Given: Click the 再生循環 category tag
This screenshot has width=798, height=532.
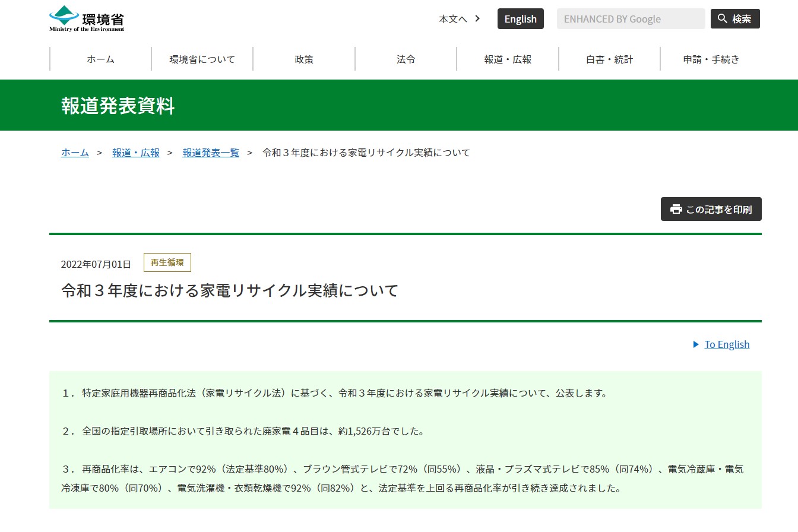Looking at the screenshot, I should tap(167, 262).
